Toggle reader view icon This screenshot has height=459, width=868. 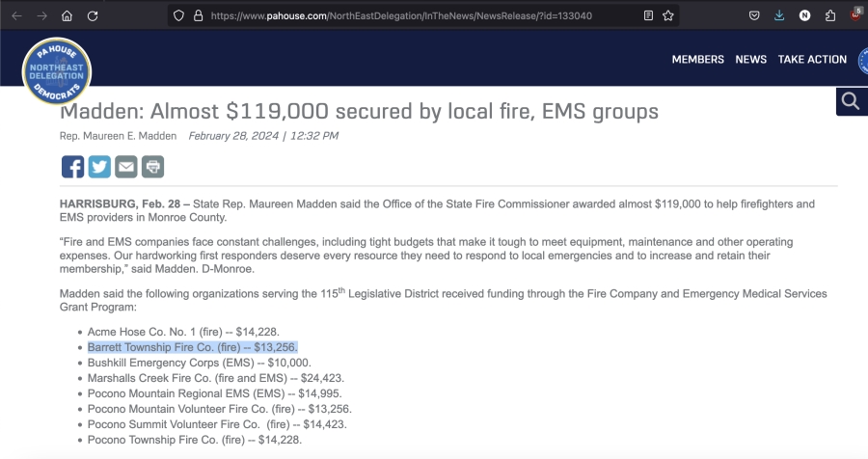[x=648, y=15]
